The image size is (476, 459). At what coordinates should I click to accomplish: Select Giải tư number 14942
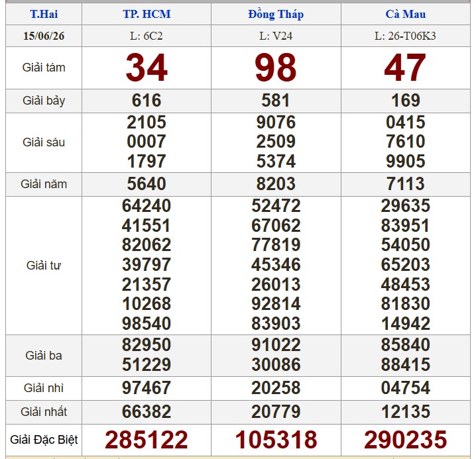[x=406, y=324]
